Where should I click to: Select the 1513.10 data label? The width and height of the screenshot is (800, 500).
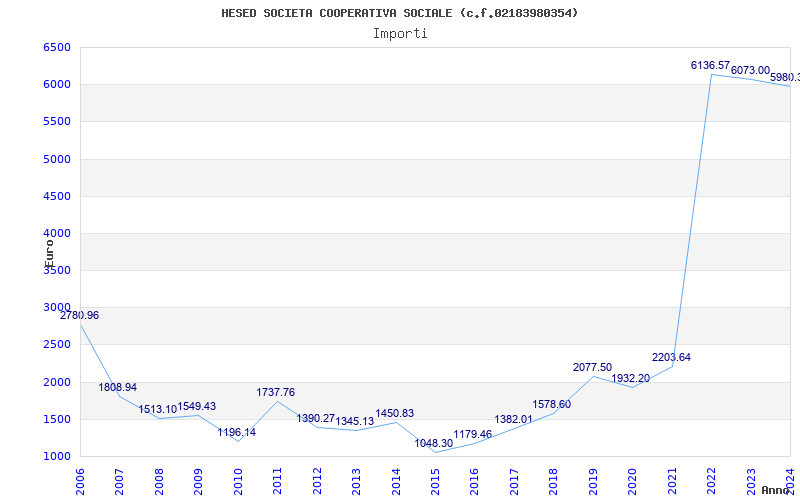click(x=158, y=409)
